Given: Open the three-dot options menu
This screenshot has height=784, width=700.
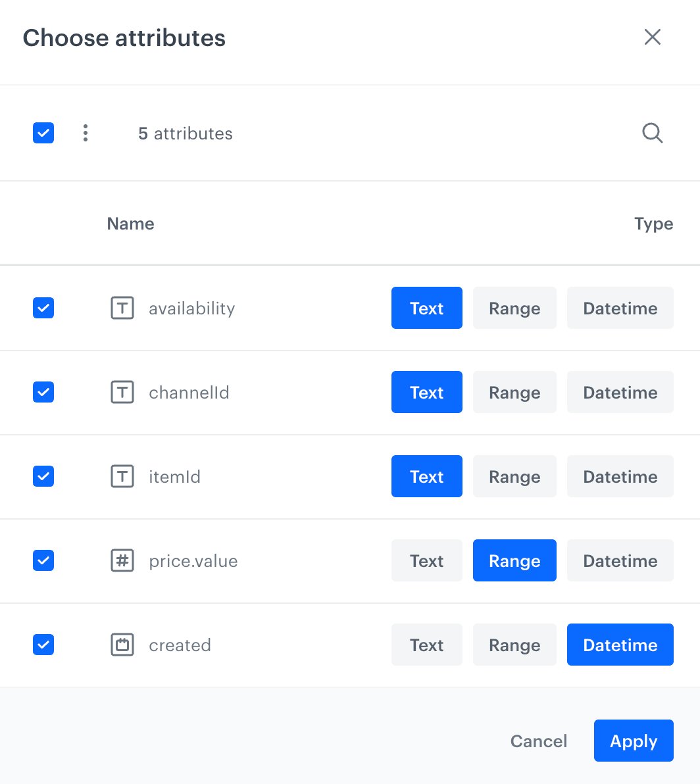Looking at the screenshot, I should pos(86,133).
